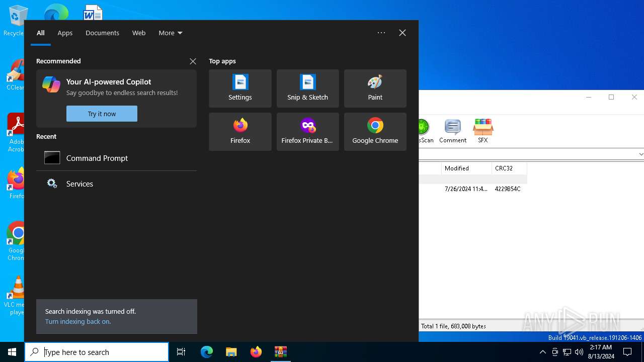The height and width of the screenshot is (362, 644).
Task: Open Firefox Private Browsing tile
Action: click(x=307, y=132)
